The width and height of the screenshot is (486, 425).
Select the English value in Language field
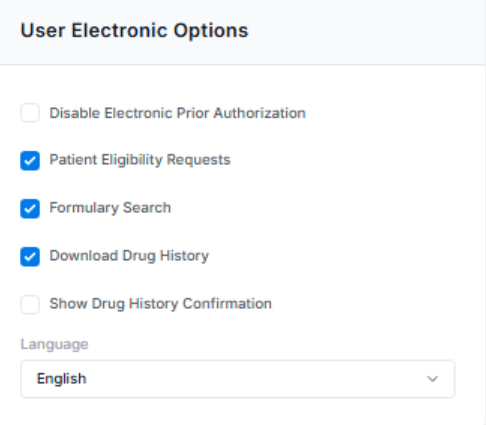click(62, 379)
